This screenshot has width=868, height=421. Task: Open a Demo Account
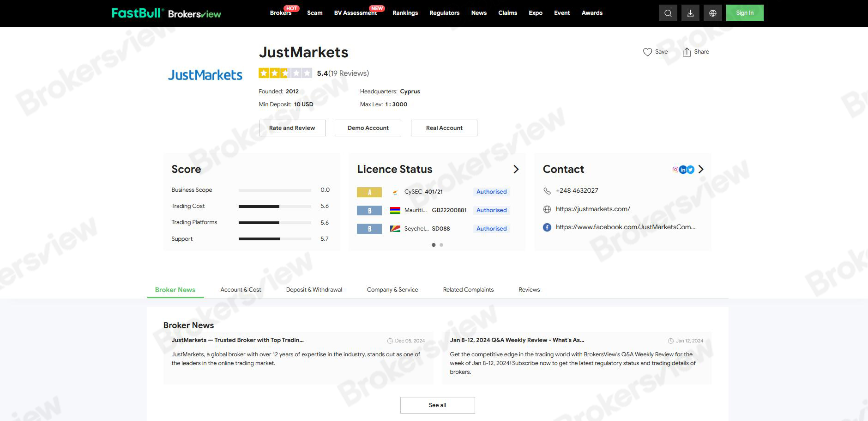tap(368, 128)
